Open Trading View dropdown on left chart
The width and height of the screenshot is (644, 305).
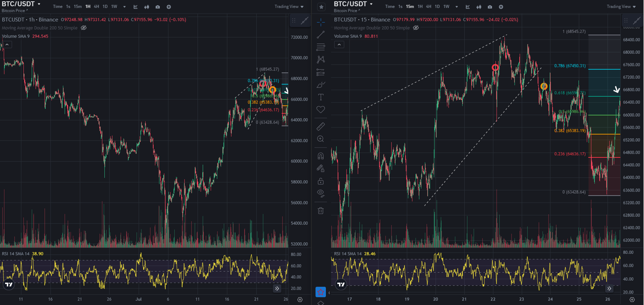(289, 7)
